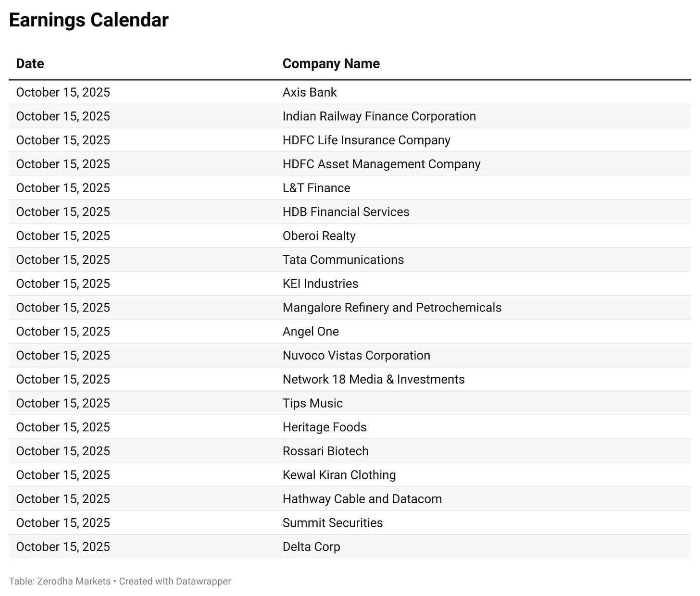Image resolution: width=700 pixels, height=596 pixels.
Task: Select the Earnings Calendar title
Action: pos(88,20)
